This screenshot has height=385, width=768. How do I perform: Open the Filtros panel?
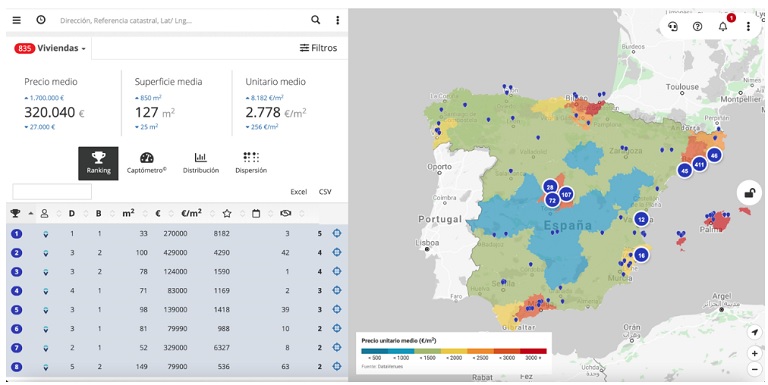[x=318, y=48]
